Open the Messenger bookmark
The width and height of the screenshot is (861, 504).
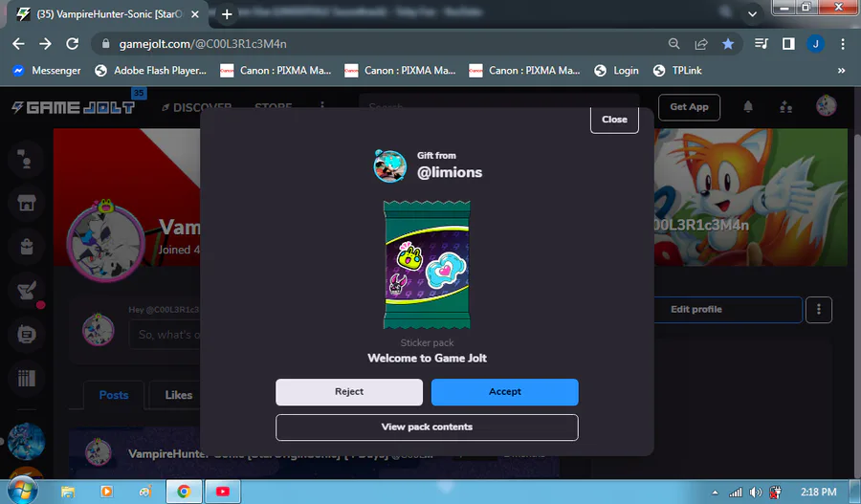pos(47,70)
